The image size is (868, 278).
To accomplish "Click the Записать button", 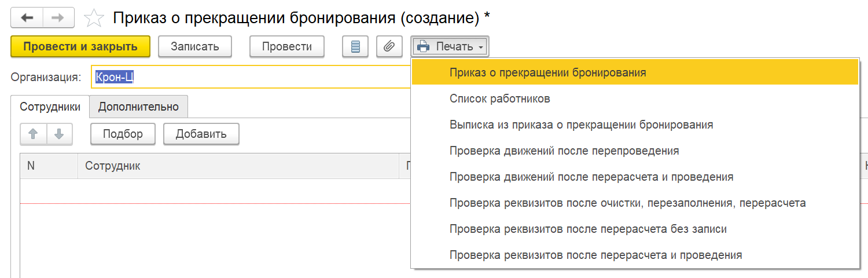I will [194, 47].
